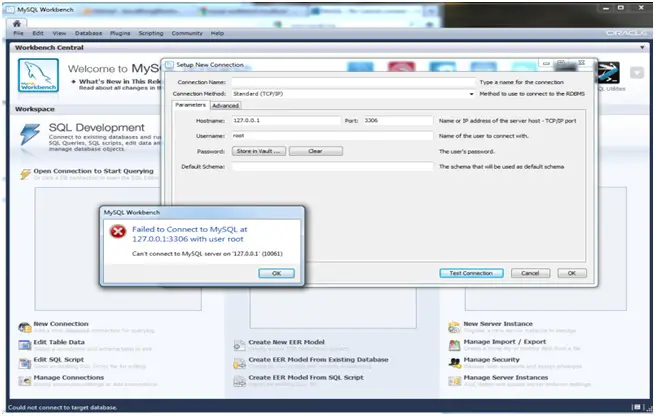Open the Scripting menu

coord(151,33)
